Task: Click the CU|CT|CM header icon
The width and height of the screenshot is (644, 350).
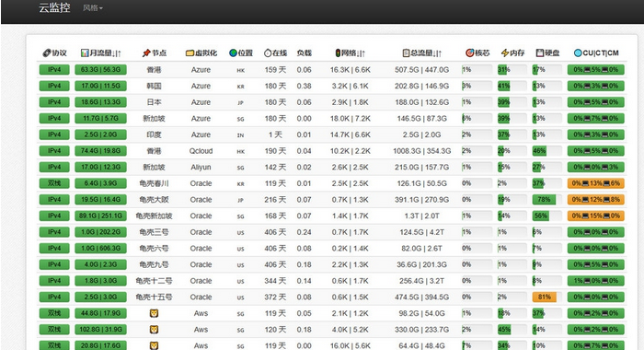Action: [578, 53]
